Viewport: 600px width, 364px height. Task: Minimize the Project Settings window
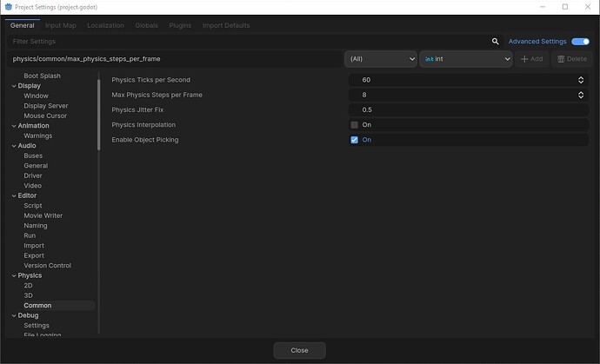tap(543, 7)
